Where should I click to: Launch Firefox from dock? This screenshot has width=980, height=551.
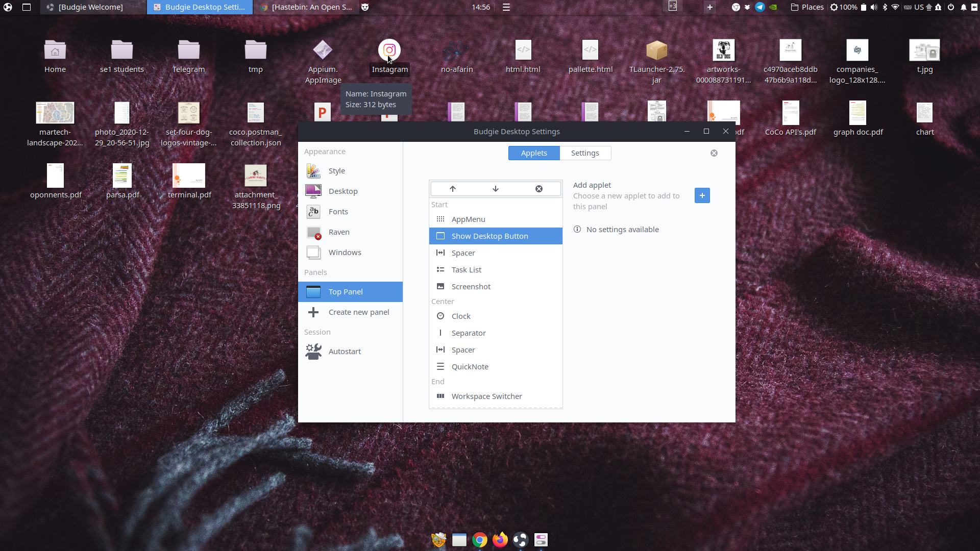pos(500,540)
